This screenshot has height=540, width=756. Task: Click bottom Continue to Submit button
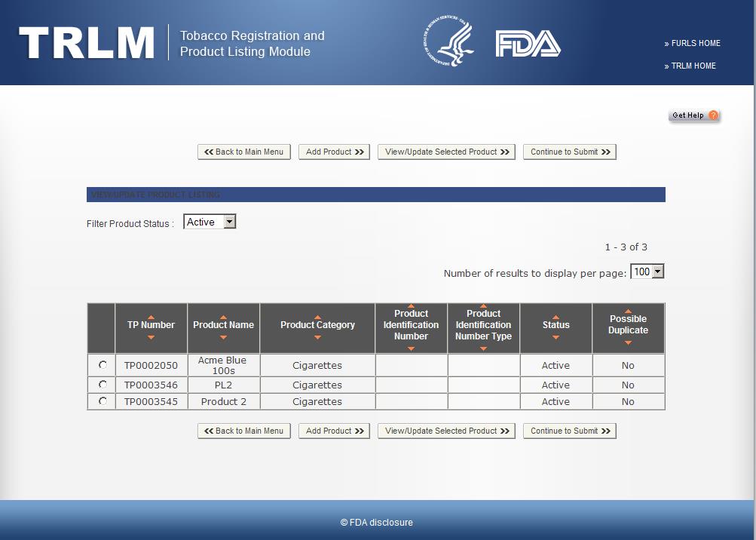coord(569,431)
